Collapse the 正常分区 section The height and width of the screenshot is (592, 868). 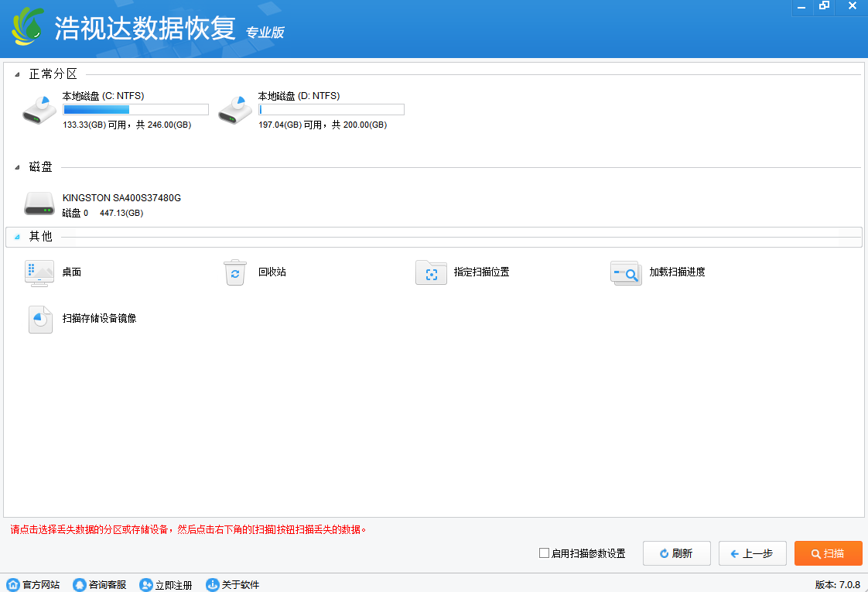click(x=18, y=75)
